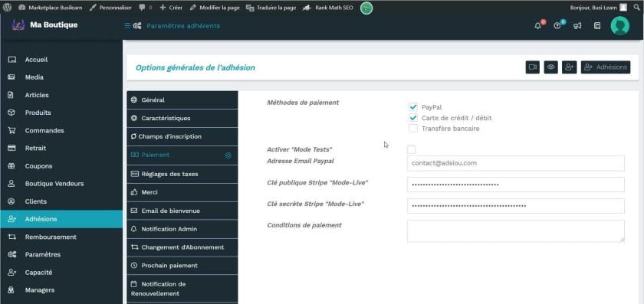The width and height of the screenshot is (644, 304).
Task: Enable Transfère bancaire checkbox
Action: point(413,129)
